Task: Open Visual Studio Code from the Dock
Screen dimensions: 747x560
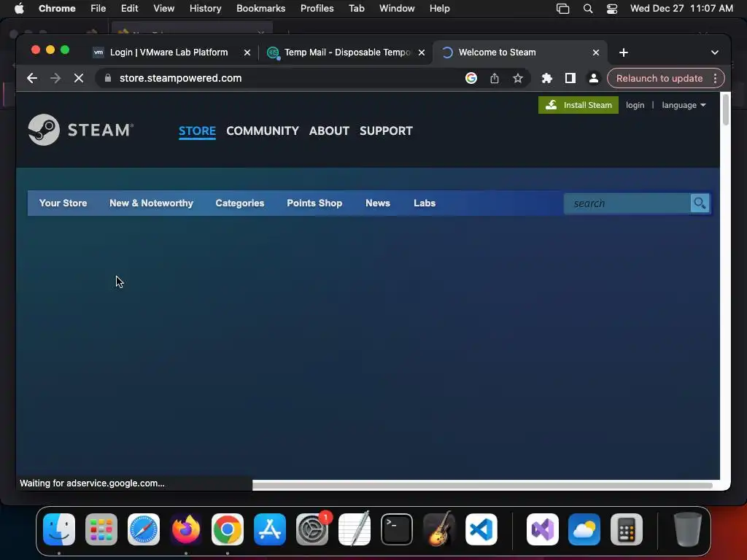Action: pos(481,529)
